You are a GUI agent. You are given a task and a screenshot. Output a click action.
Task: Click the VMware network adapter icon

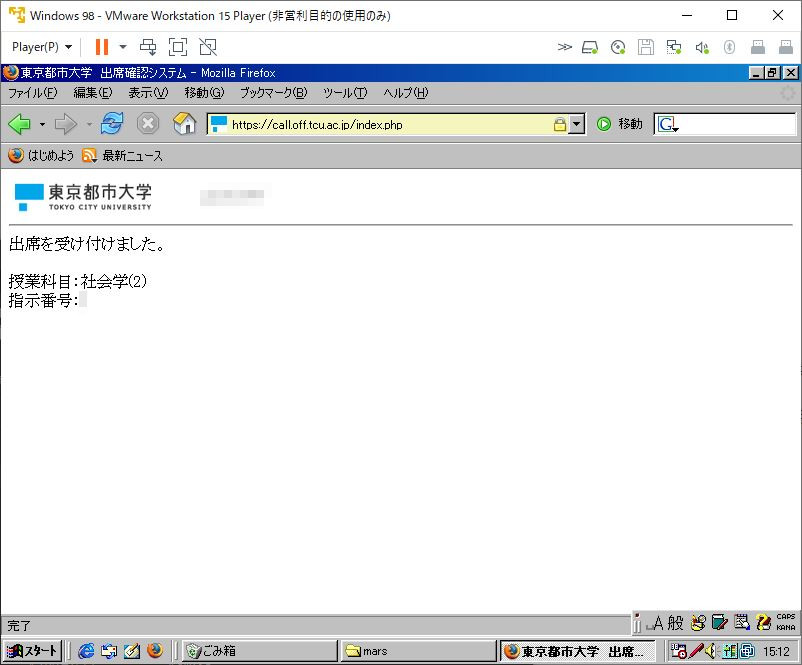click(674, 48)
